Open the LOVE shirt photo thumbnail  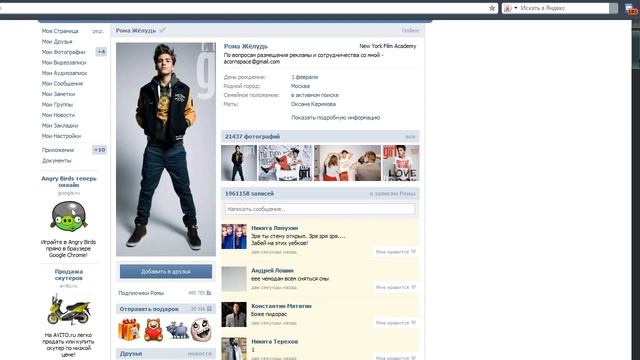click(x=401, y=163)
